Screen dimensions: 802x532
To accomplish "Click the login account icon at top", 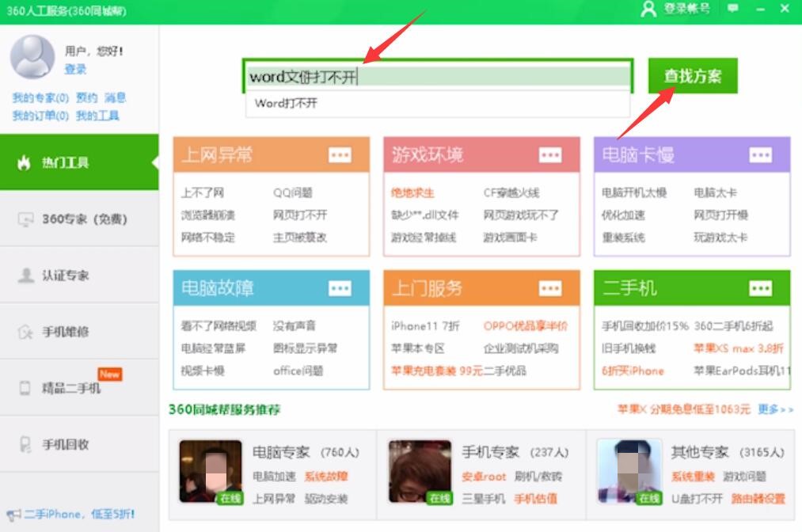I will [x=648, y=9].
